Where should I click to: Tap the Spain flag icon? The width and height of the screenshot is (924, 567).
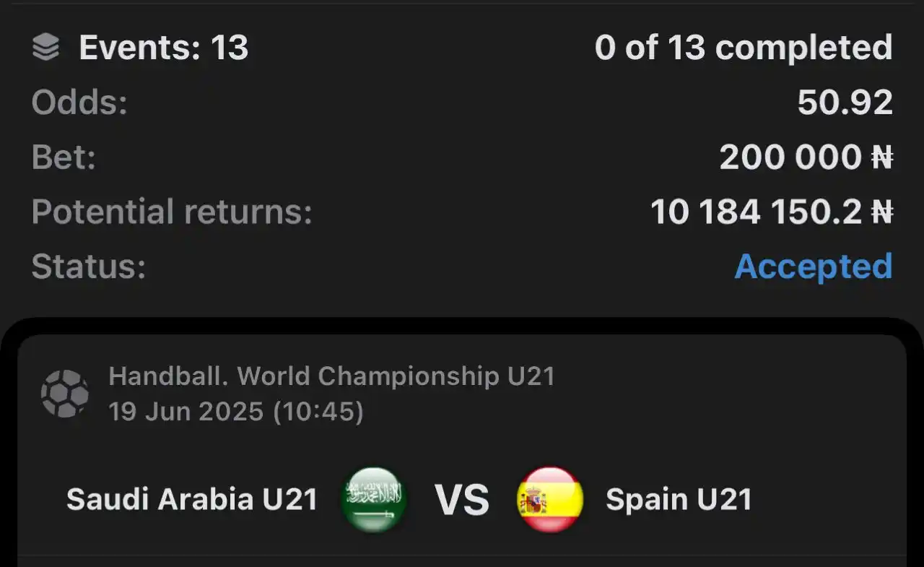coord(551,499)
